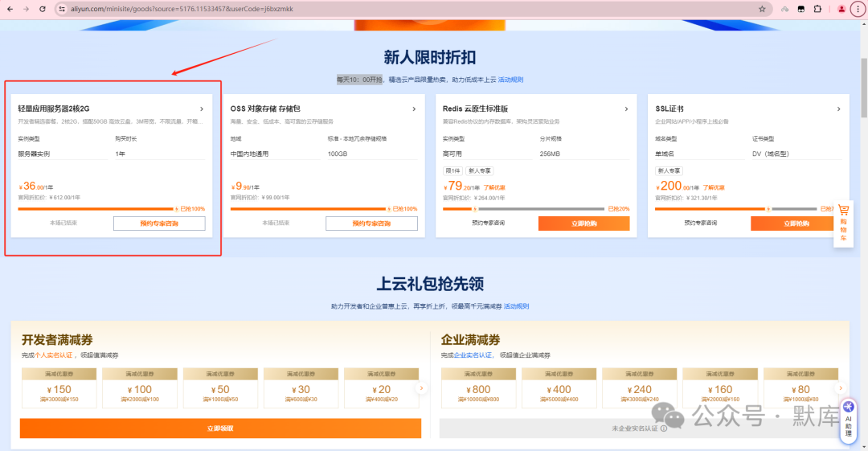868x451 pixels.
Task: Open the 服务器实例 instance type selector
Action: coord(63,154)
